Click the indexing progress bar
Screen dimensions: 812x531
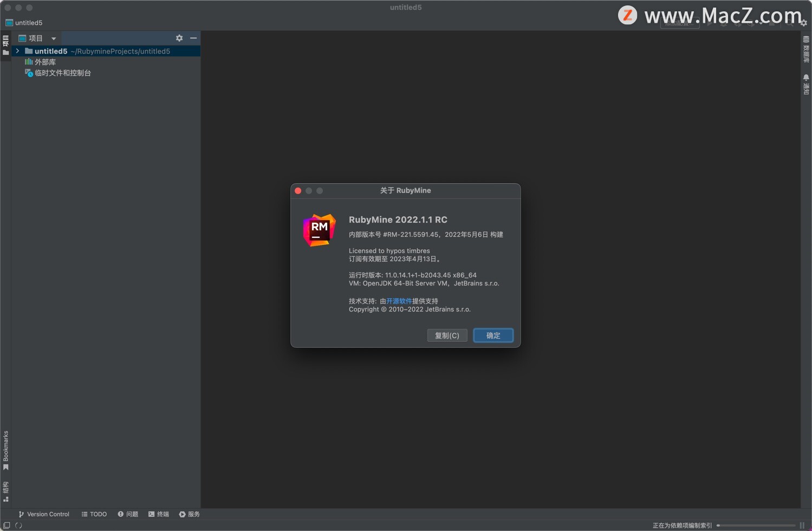tap(756, 525)
